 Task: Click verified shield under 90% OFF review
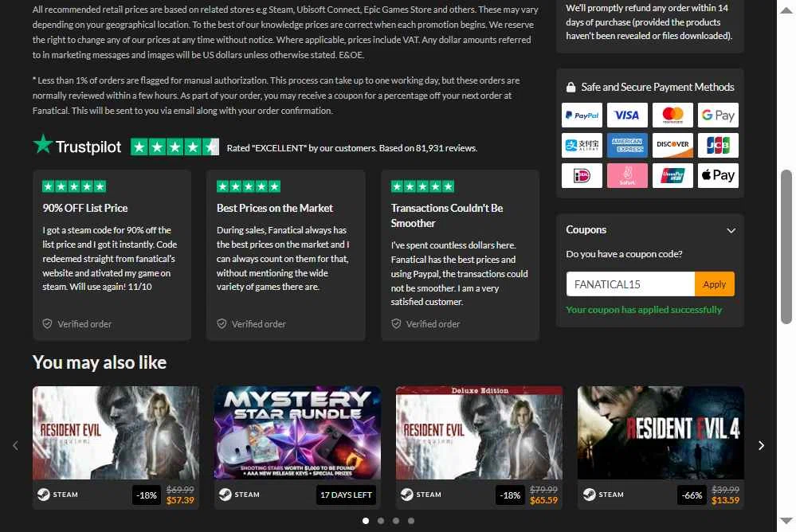click(x=47, y=324)
